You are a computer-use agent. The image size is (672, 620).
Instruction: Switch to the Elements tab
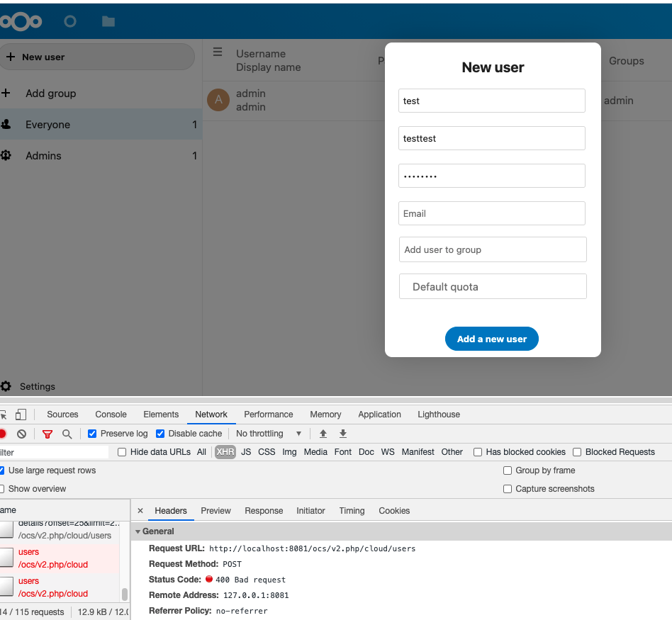pos(161,415)
